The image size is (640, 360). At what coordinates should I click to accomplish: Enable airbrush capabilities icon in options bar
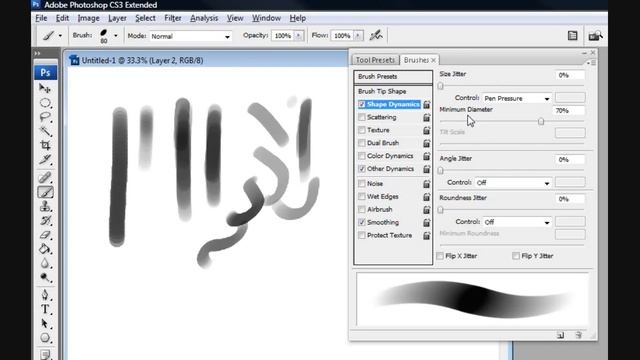[x=376, y=36]
